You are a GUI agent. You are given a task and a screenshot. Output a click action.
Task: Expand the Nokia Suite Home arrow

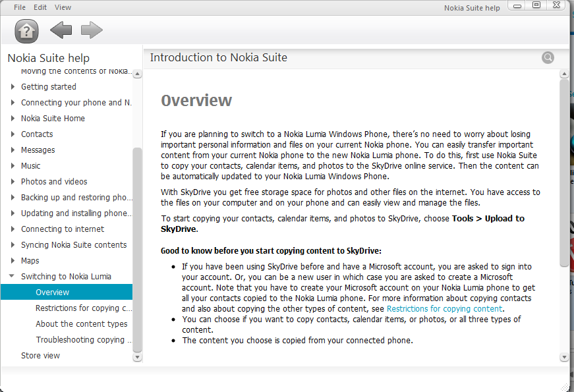pyautogui.click(x=13, y=118)
